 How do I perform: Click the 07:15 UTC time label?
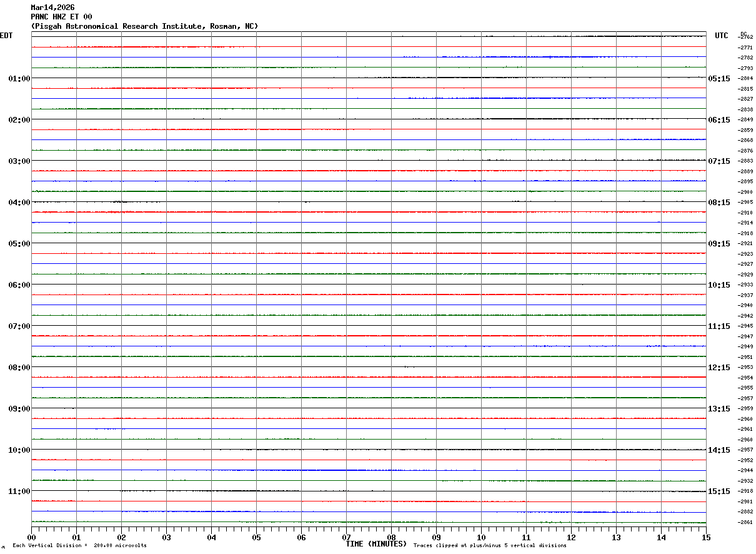[x=719, y=161]
